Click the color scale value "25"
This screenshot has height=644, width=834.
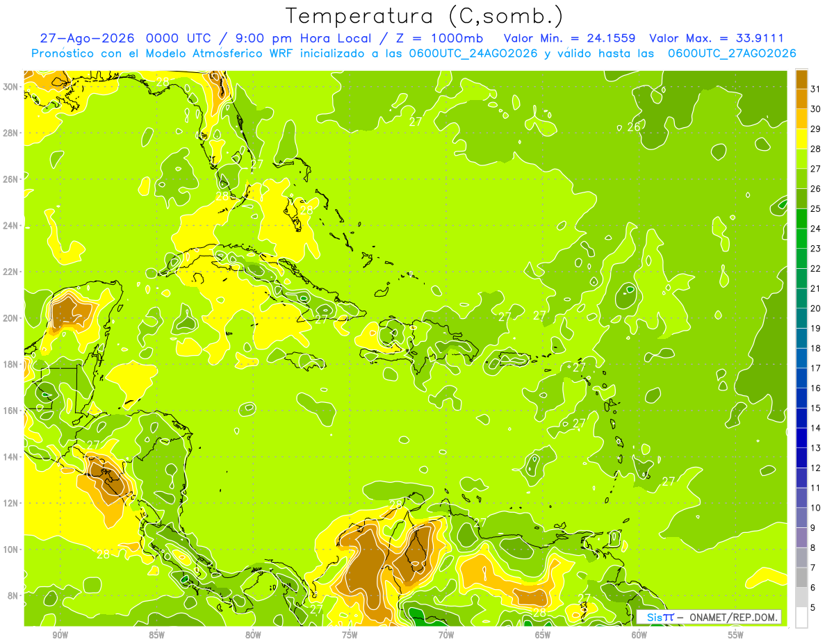pyautogui.click(x=816, y=208)
